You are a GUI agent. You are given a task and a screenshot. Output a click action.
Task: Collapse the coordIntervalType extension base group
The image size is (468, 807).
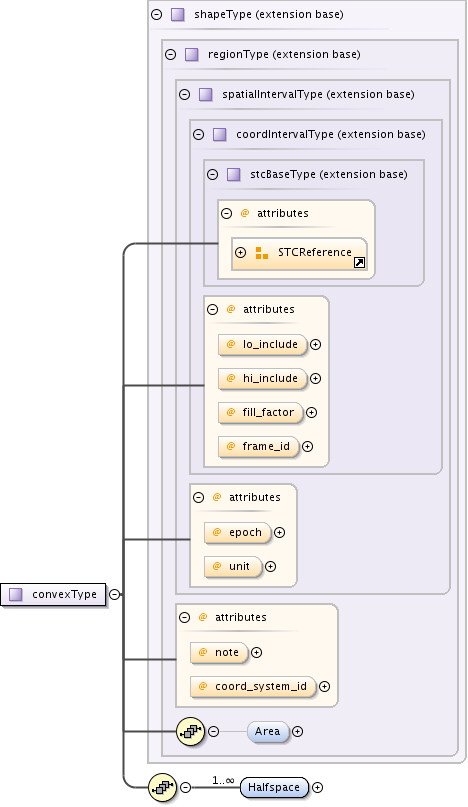pos(198,135)
